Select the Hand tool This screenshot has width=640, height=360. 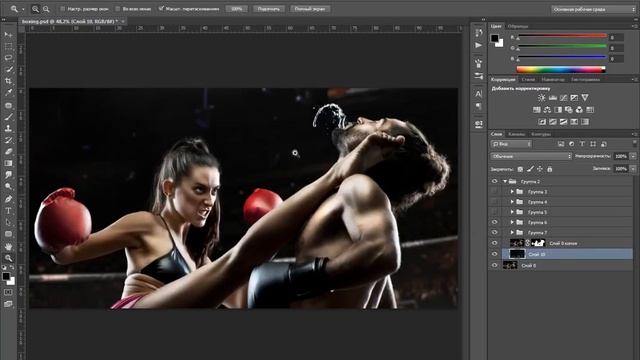pos(8,247)
